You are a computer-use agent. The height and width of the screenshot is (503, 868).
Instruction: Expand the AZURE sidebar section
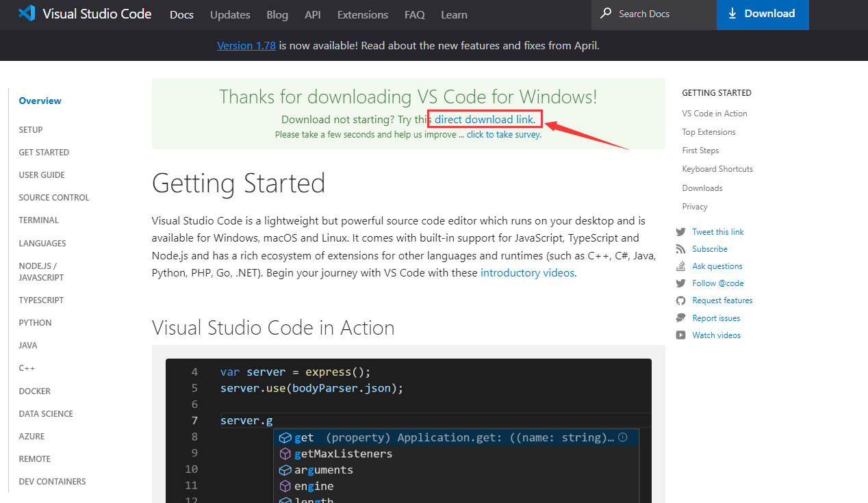pos(31,436)
